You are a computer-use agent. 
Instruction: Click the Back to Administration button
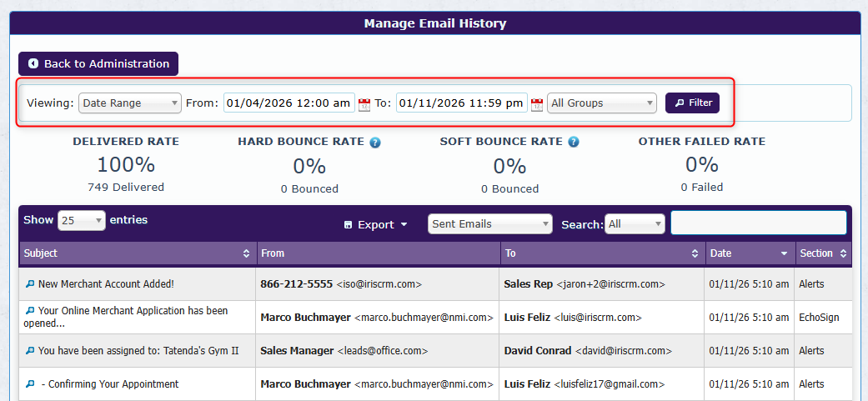(98, 64)
